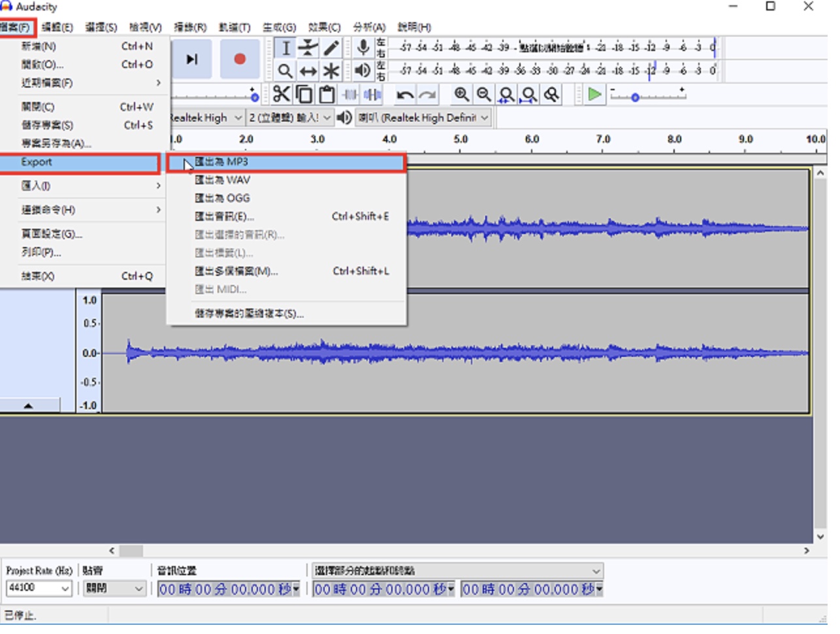840x634 pixels.
Task: Click the Zoom Out magnifier icon
Action: [484, 95]
